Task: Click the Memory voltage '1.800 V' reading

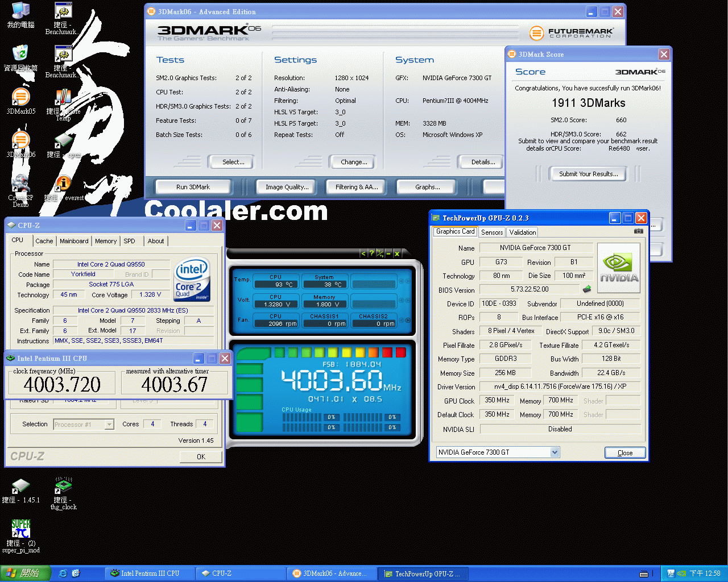Action: pos(326,304)
